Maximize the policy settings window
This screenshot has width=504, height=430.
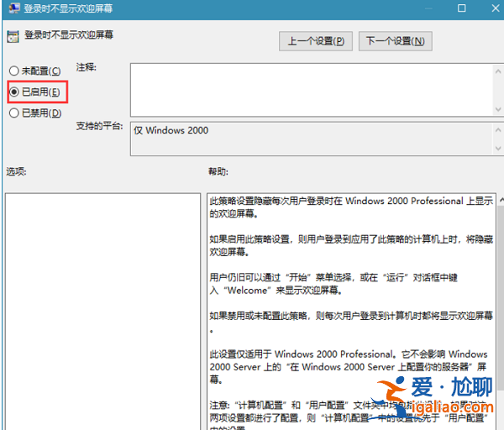461,8
